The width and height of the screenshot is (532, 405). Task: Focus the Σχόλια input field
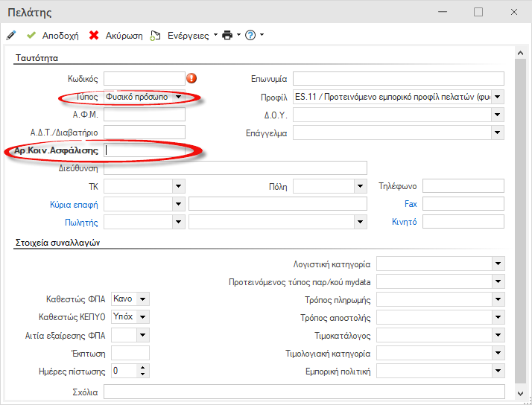304,392
